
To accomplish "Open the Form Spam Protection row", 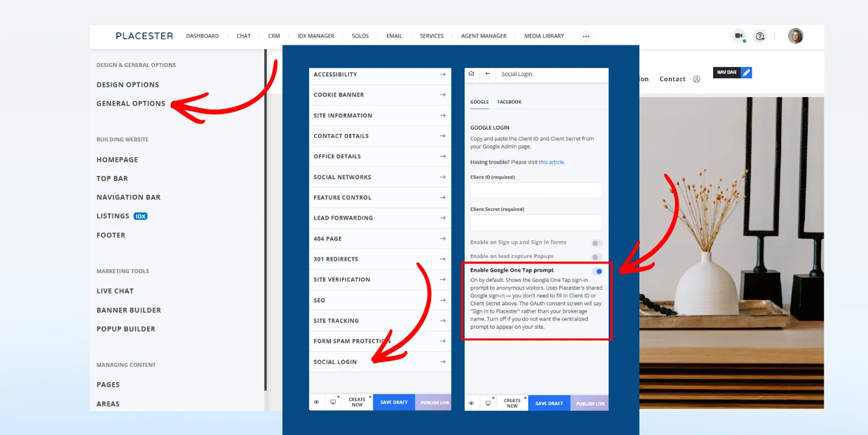I will click(380, 341).
